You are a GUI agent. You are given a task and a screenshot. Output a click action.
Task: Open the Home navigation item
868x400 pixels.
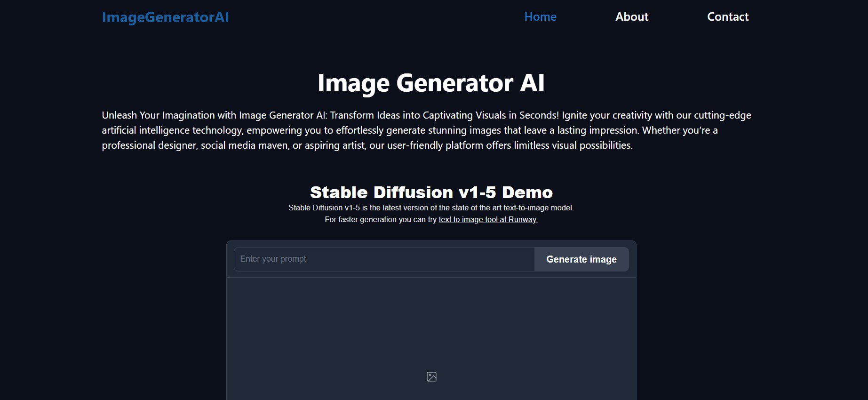click(x=540, y=17)
